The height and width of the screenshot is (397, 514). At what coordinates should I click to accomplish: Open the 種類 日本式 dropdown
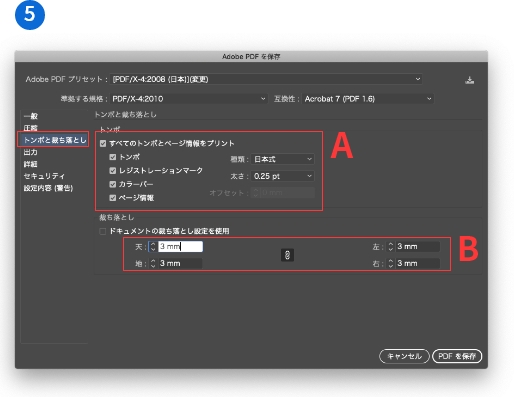click(x=282, y=159)
